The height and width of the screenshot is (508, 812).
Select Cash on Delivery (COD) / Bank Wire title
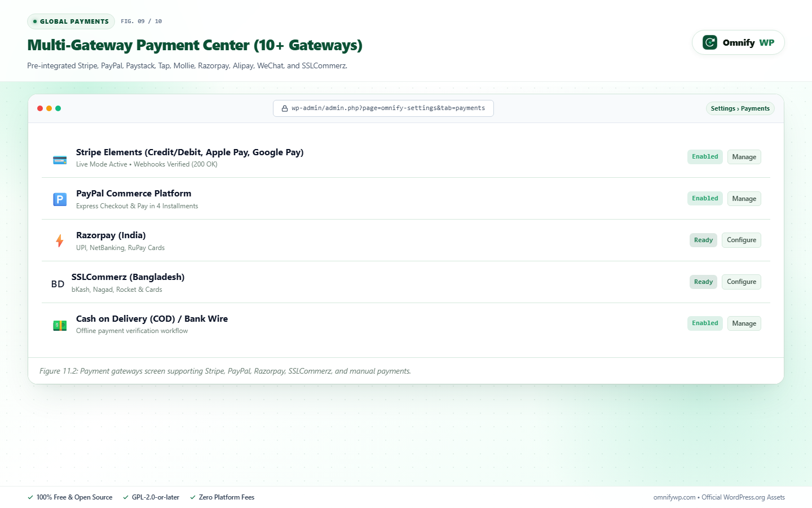pyautogui.click(x=152, y=319)
